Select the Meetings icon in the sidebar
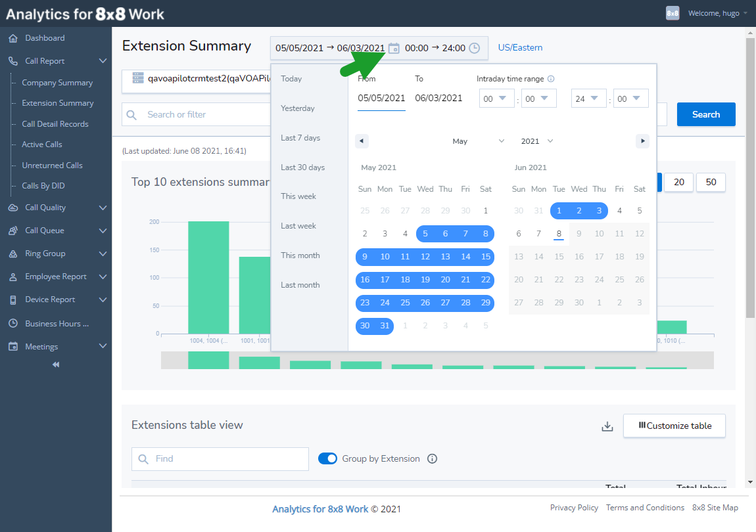 tap(14, 345)
